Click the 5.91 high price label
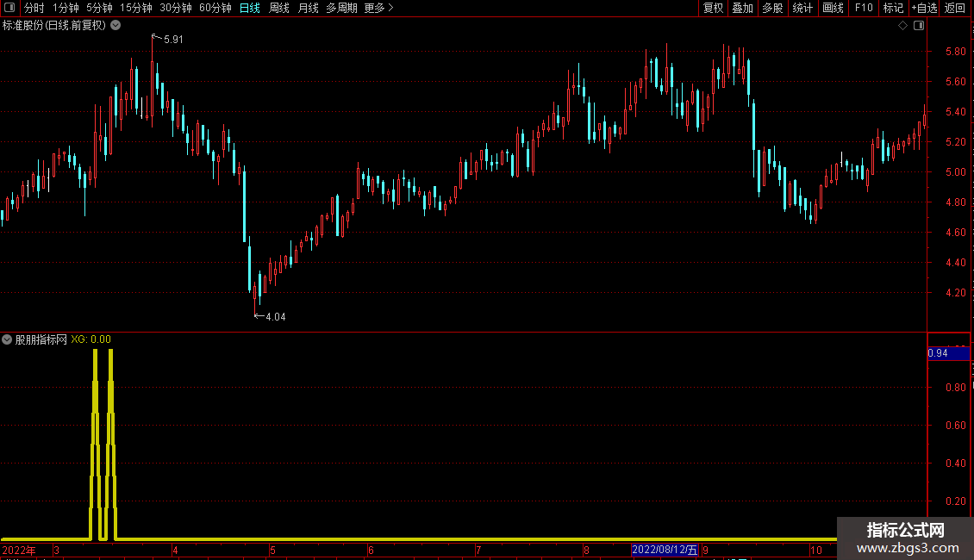Viewport: 974px width, 560px height. click(x=173, y=40)
